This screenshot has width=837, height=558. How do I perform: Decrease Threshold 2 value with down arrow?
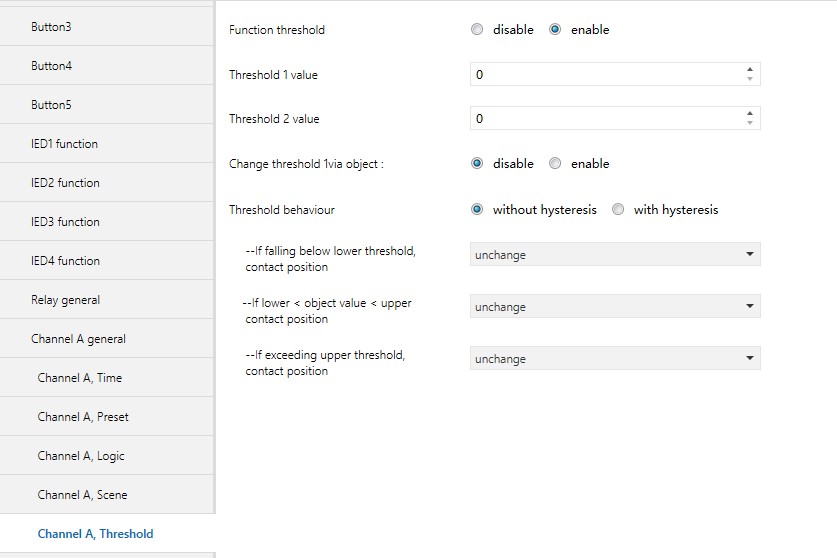pos(750,123)
